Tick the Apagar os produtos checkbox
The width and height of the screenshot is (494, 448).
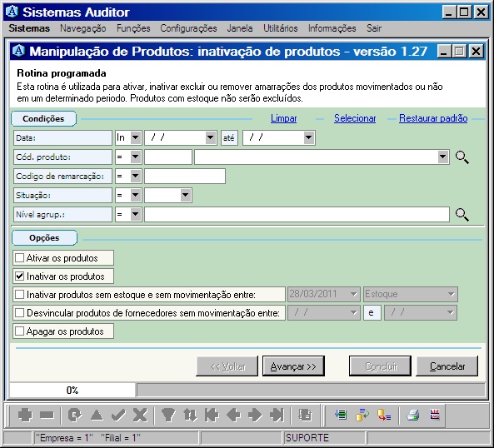pyautogui.click(x=19, y=331)
